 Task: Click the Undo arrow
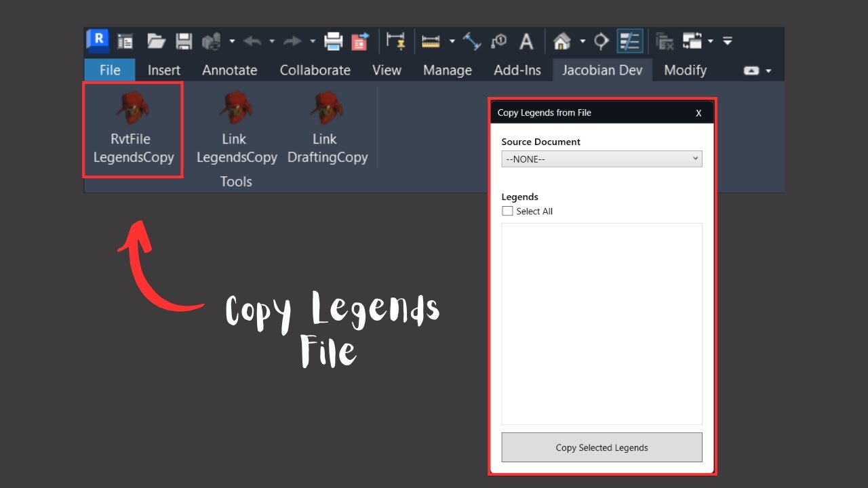point(252,41)
